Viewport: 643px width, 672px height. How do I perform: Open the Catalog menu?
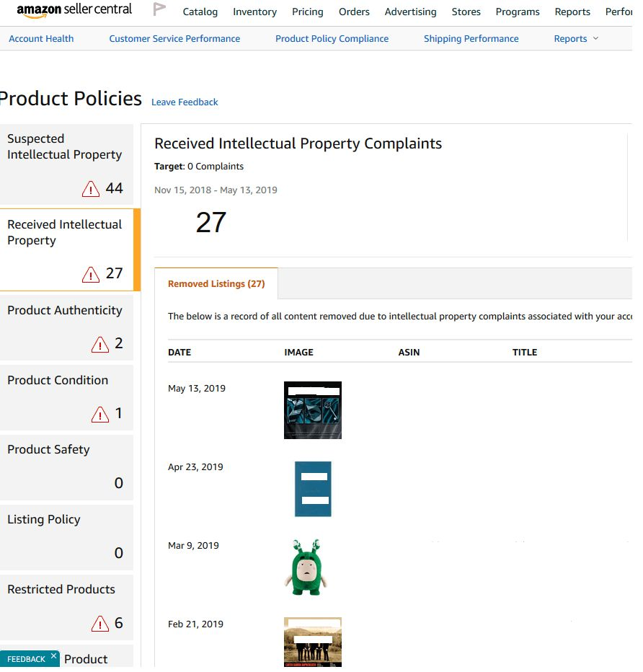coord(200,12)
